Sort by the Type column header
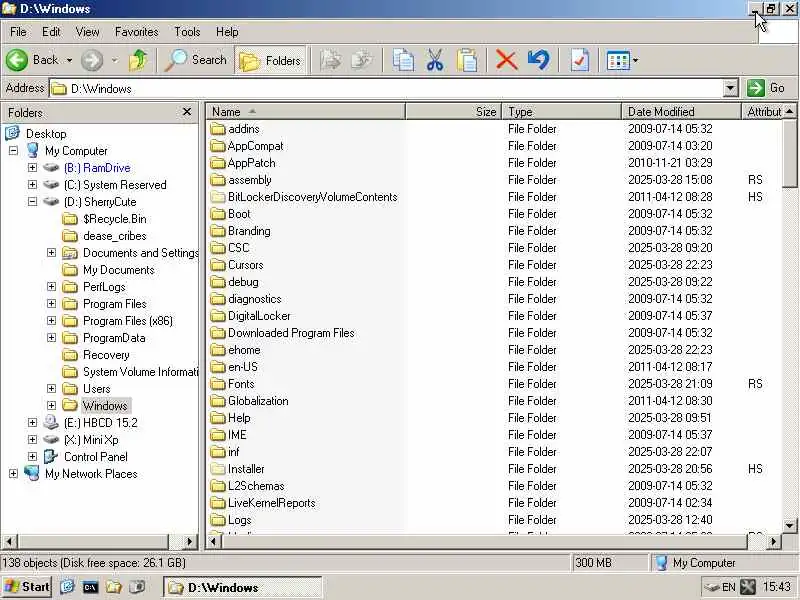The height and width of the screenshot is (600, 800). pos(561,112)
